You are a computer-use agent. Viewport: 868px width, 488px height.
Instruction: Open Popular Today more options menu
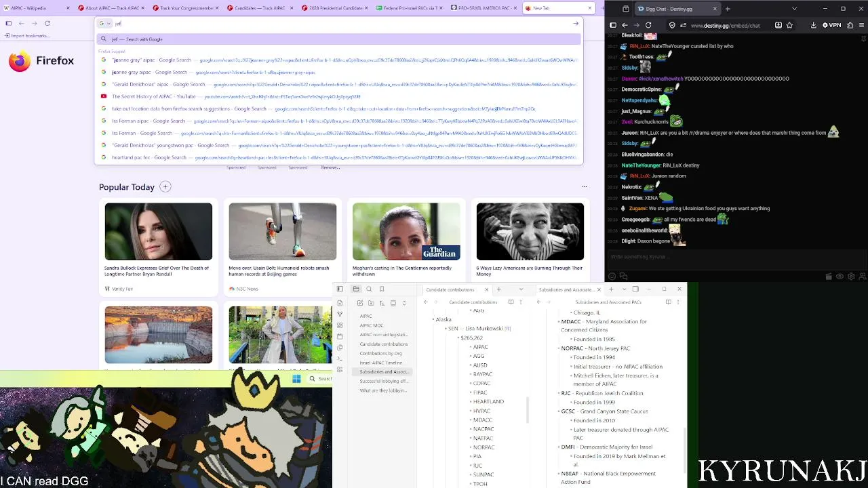point(584,186)
